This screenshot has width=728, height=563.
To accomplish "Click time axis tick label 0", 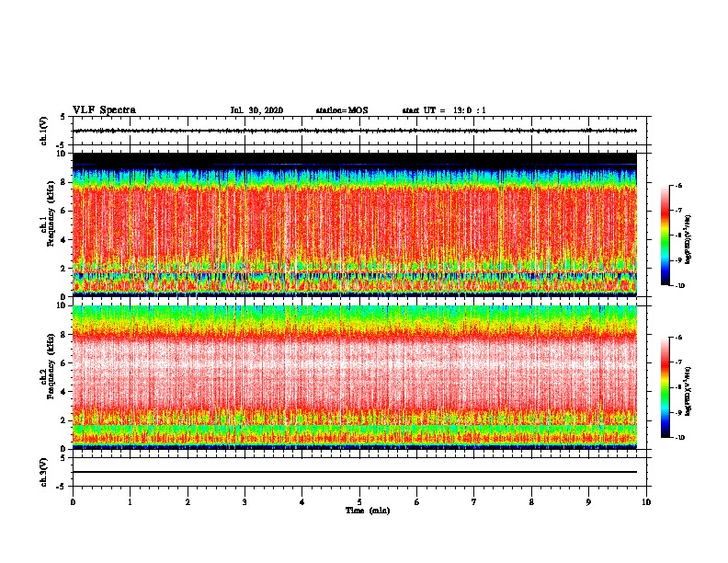I will tap(73, 502).
